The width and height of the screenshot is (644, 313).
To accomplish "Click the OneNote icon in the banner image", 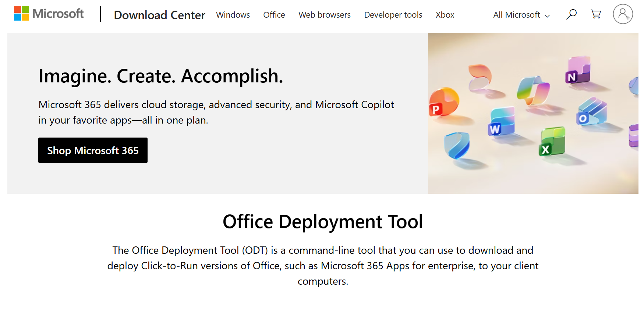I will 577,70.
